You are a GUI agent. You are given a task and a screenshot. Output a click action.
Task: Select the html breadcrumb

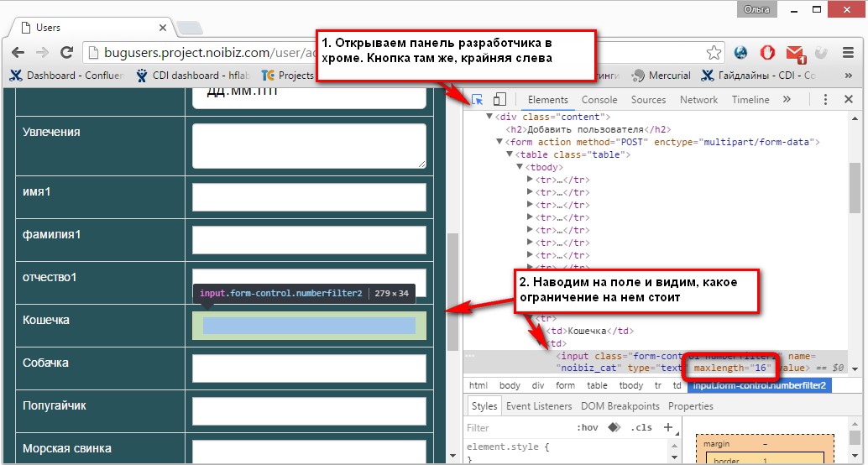(478, 385)
